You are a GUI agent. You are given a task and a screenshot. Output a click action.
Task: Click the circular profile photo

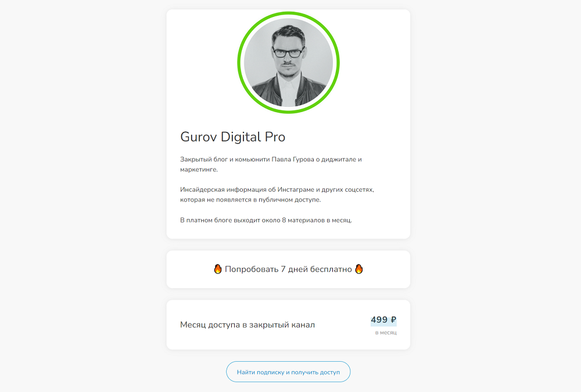tap(288, 63)
